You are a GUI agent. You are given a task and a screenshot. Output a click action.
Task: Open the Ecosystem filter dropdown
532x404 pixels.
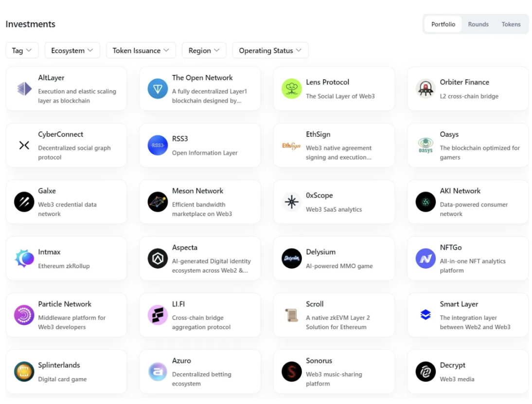[72, 50]
